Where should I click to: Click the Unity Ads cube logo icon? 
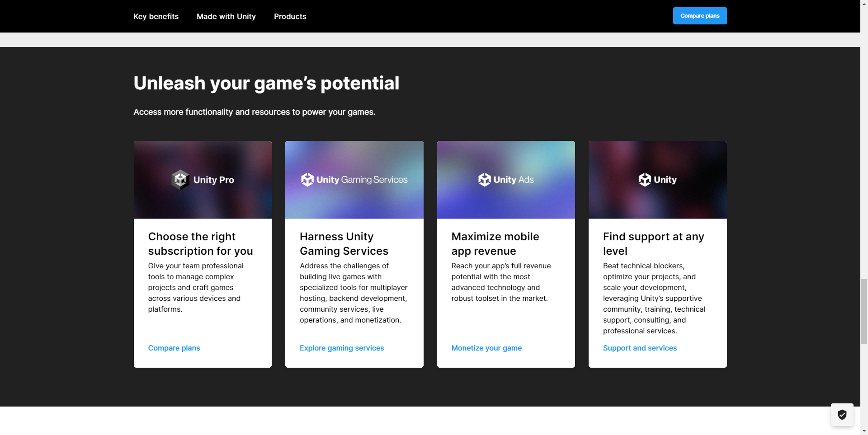pyautogui.click(x=485, y=180)
